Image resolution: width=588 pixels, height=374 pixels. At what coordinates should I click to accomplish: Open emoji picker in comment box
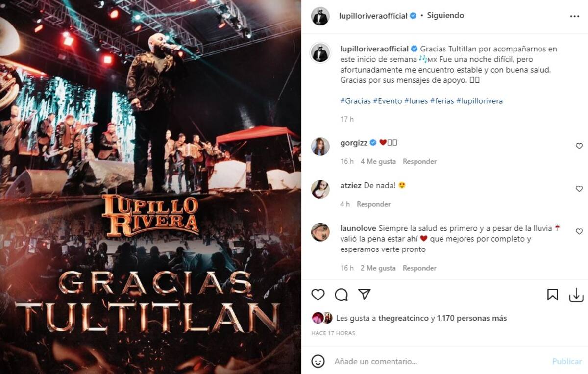tap(318, 361)
